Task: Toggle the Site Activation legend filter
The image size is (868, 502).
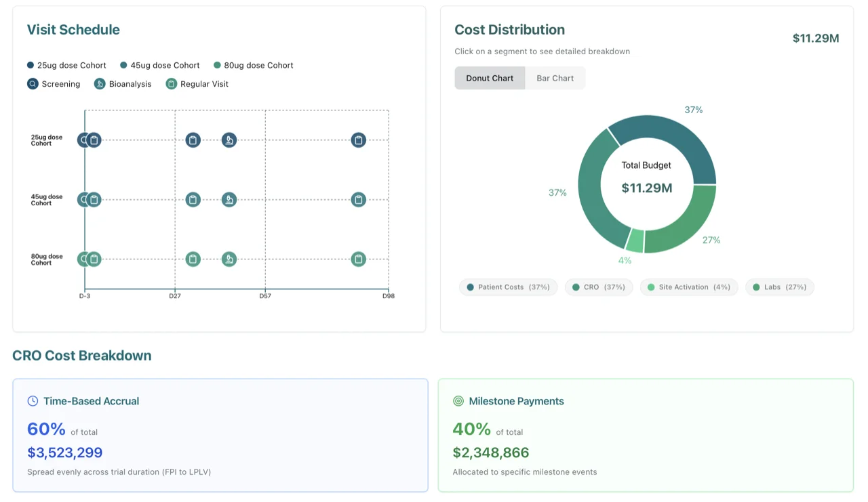Action: point(689,287)
